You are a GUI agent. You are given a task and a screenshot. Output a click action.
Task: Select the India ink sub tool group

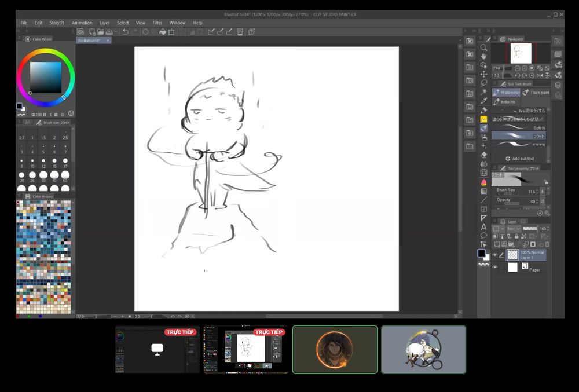pyautogui.click(x=504, y=102)
